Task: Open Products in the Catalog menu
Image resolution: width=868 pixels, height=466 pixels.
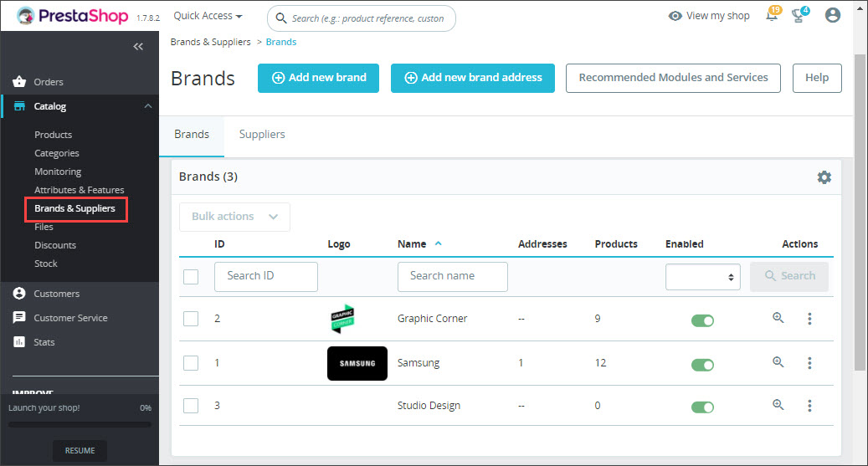Action: (53, 135)
